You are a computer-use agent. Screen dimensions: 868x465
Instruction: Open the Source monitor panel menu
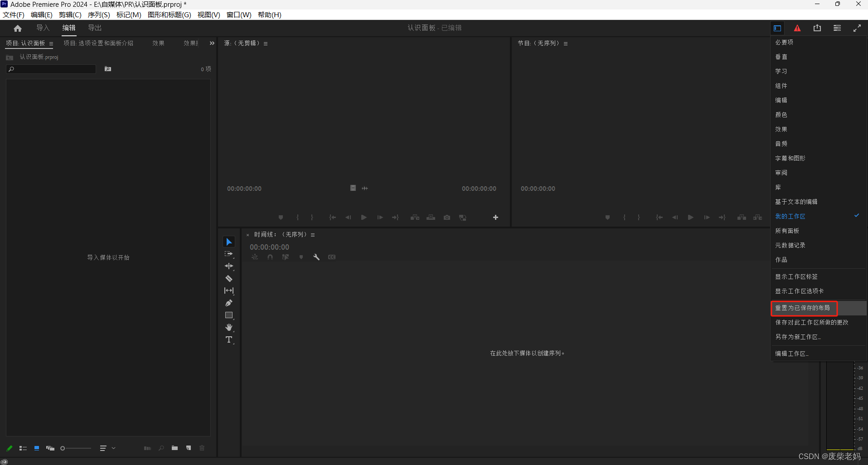(266, 44)
